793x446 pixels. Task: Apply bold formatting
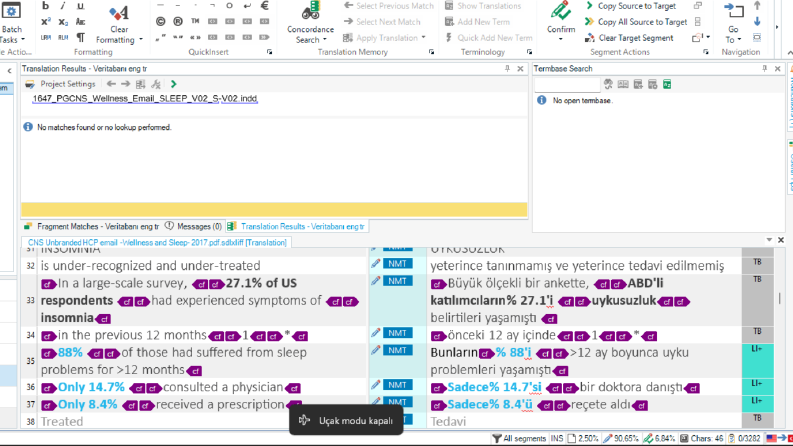[x=46, y=6]
